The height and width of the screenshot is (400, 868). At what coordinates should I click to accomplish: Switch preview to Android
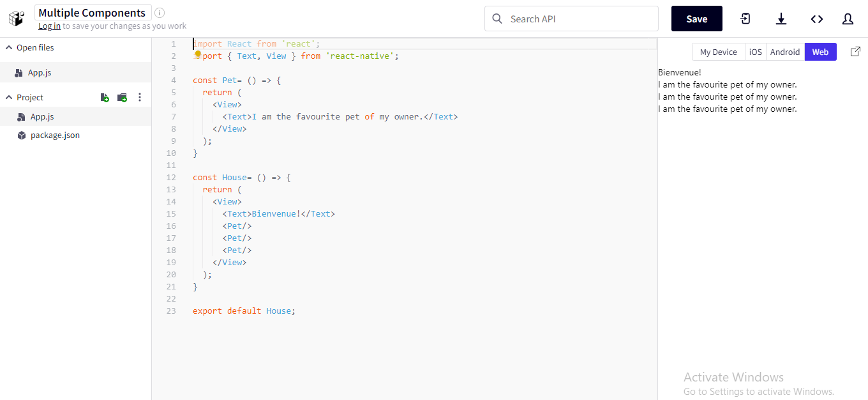(785, 52)
